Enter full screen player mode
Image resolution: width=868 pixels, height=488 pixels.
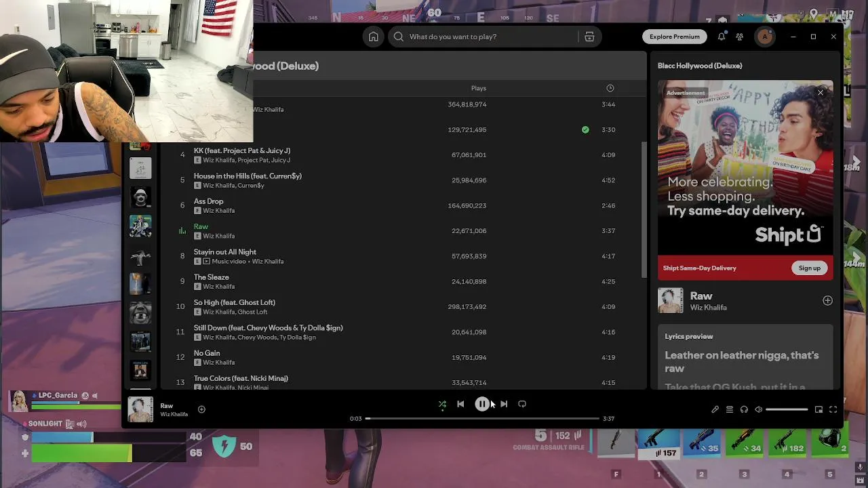coord(833,409)
